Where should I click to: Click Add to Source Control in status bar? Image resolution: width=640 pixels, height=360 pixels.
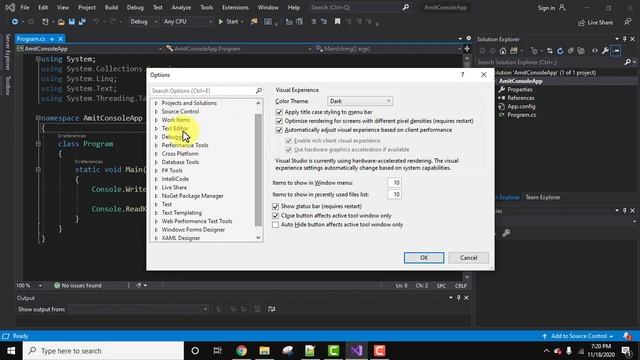[578, 336]
